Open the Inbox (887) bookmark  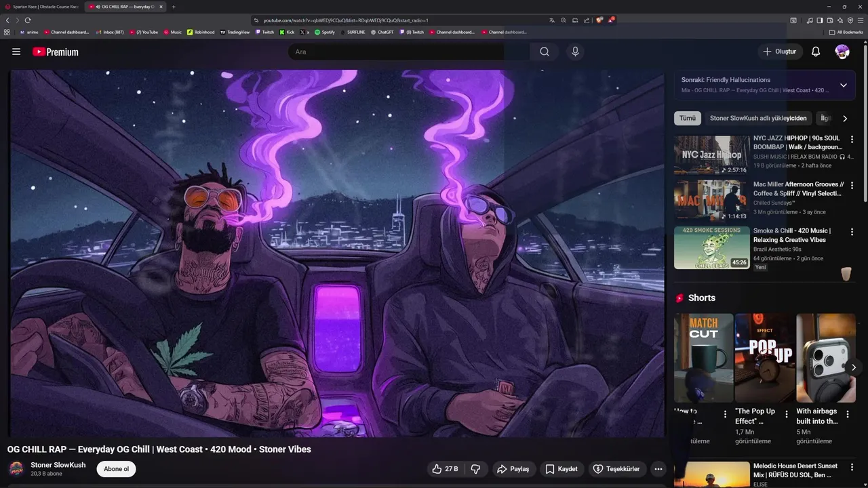110,32
